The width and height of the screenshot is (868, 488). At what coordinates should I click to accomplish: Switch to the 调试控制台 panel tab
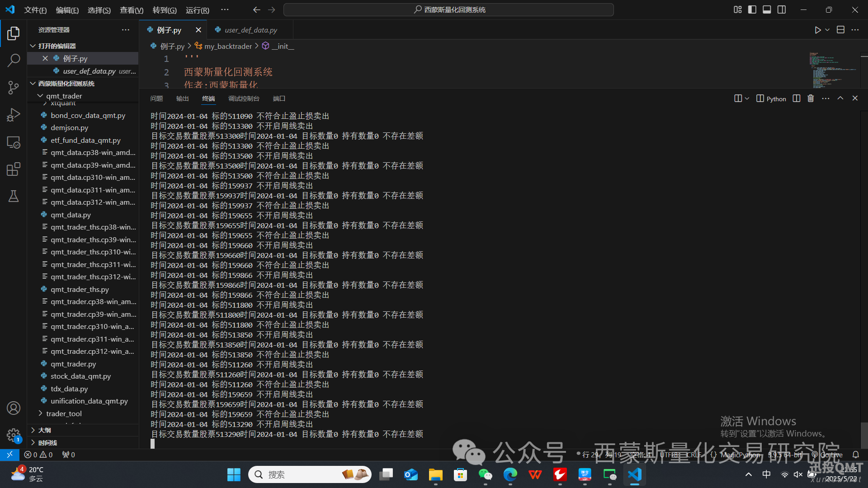[244, 99]
